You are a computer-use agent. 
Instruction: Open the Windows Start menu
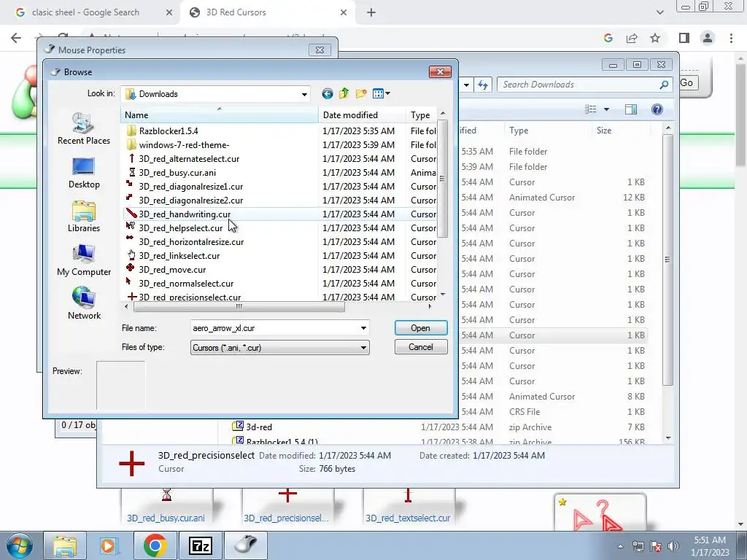tap(19, 545)
